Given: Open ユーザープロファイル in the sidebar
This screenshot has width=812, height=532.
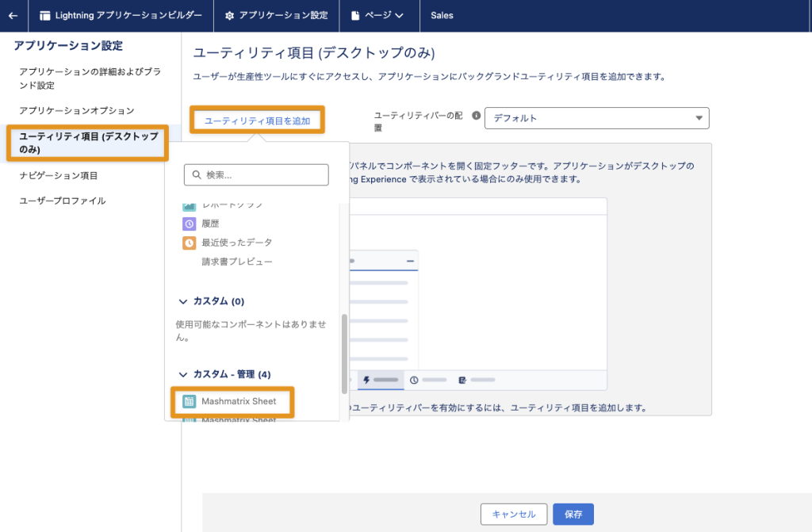Looking at the screenshot, I should point(63,201).
